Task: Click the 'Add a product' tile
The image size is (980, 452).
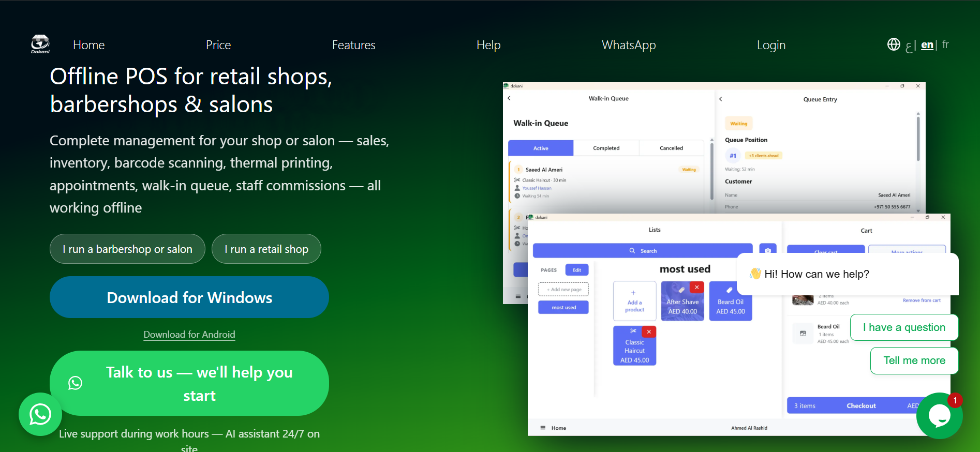Action: point(634,301)
